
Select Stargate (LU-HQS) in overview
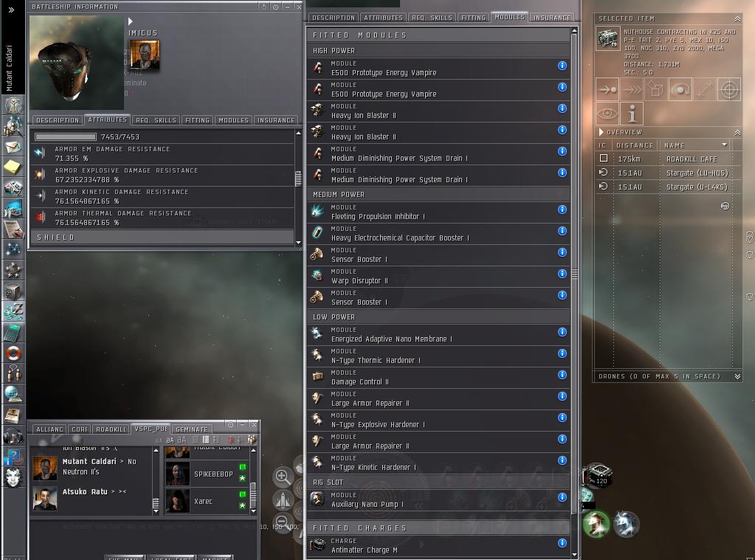click(x=667, y=173)
